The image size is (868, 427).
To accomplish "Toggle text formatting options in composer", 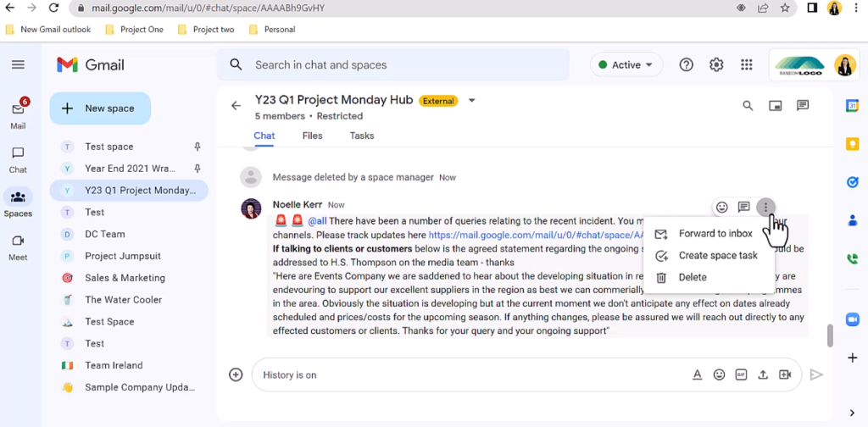I will coord(698,374).
